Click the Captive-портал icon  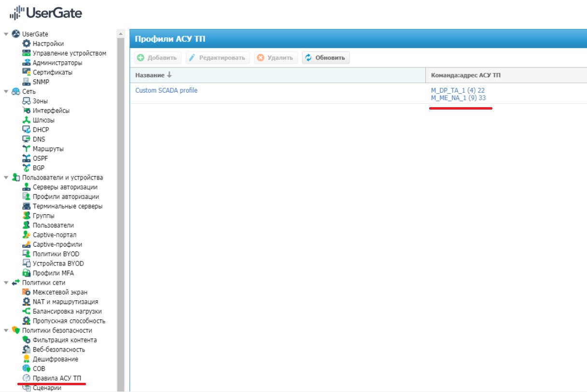pos(27,235)
